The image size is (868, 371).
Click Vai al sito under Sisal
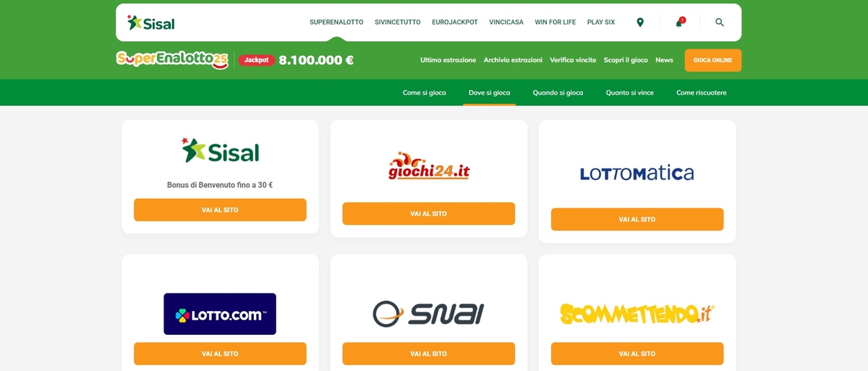220,210
